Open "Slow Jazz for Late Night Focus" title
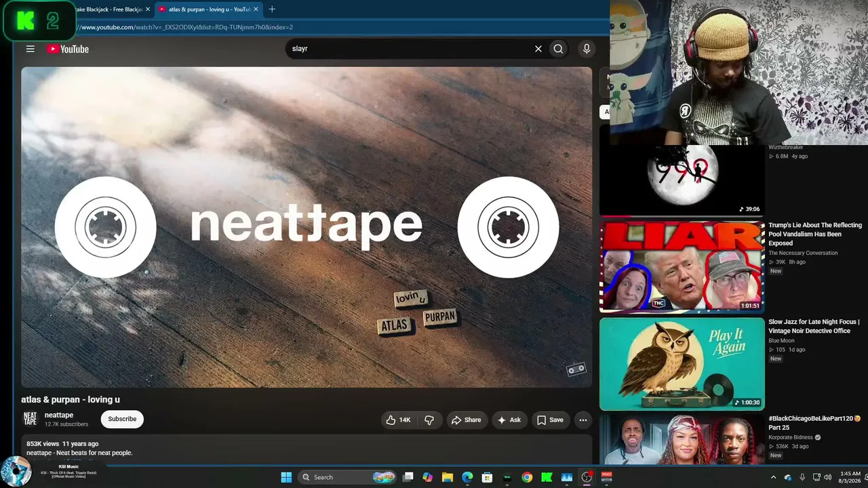Image resolution: width=868 pixels, height=488 pixels. pos(814,326)
